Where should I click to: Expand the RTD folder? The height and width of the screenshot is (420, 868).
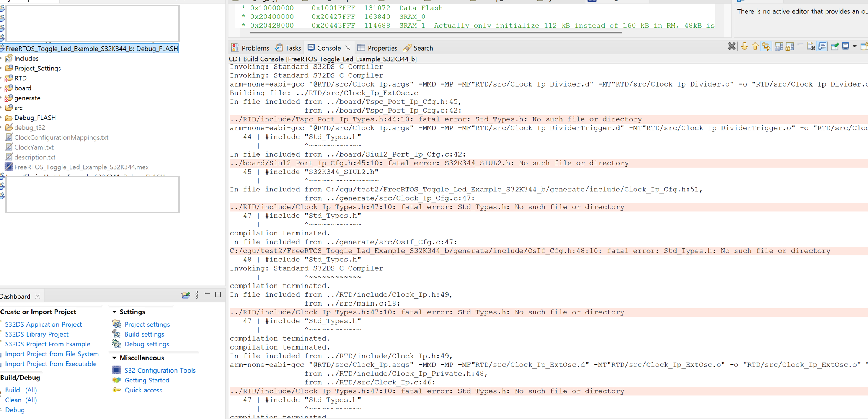tap(2, 78)
